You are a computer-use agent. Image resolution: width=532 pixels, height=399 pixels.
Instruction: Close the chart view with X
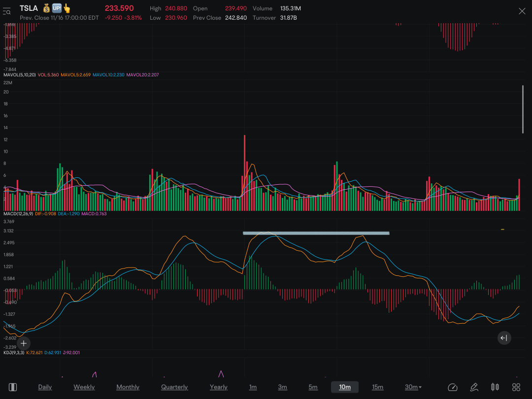[x=522, y=11]
